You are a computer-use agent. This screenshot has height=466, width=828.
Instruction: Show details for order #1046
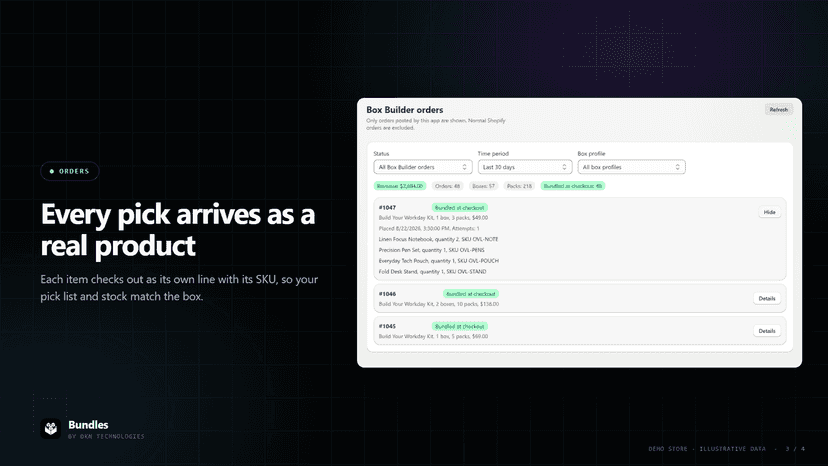(x=767, y=299)
